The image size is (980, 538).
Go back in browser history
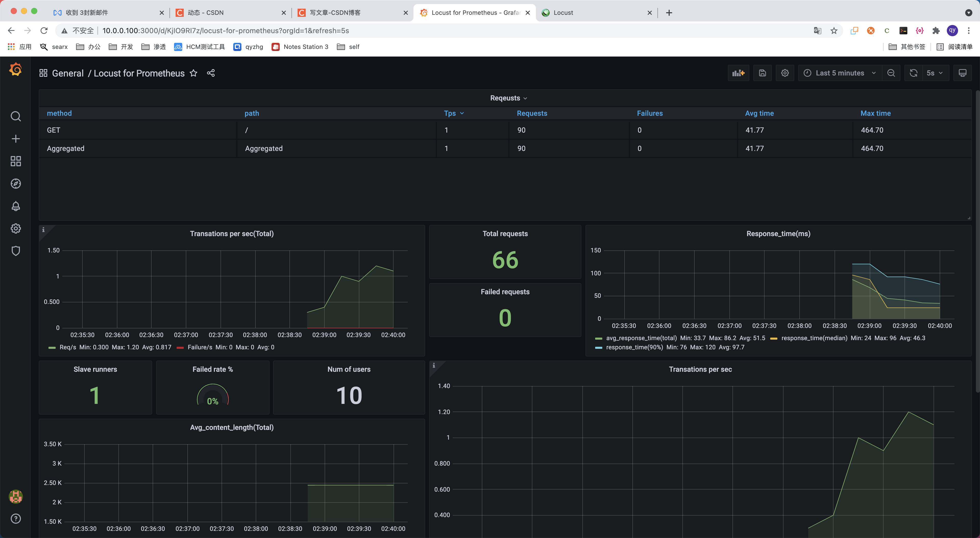click(11, 30)
